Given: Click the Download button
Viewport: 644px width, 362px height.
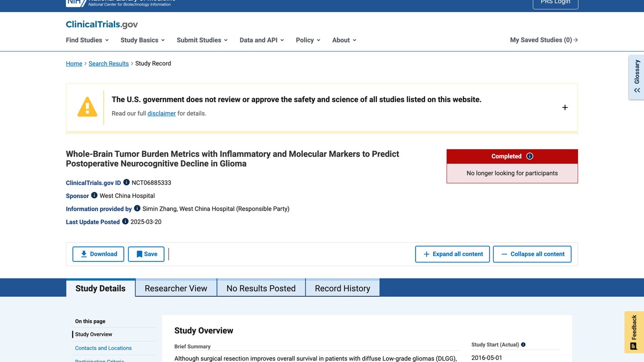Looking at the screenshot, I should (98, 254).
